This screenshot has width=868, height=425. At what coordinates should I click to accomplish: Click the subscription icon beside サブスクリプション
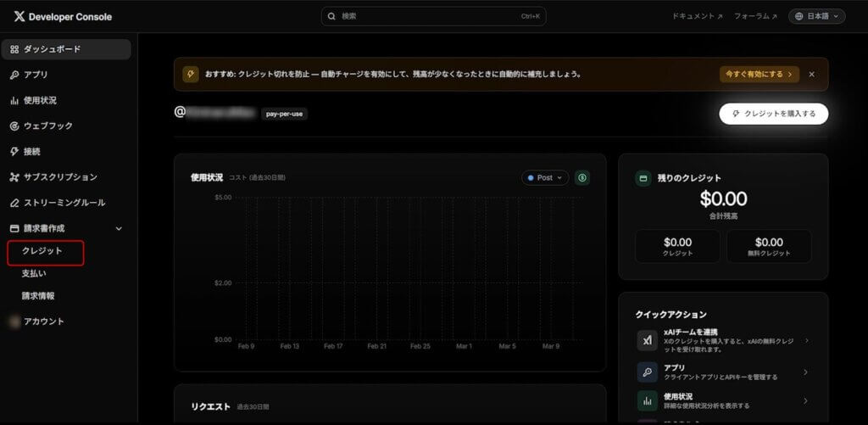(x=14, y=177)
